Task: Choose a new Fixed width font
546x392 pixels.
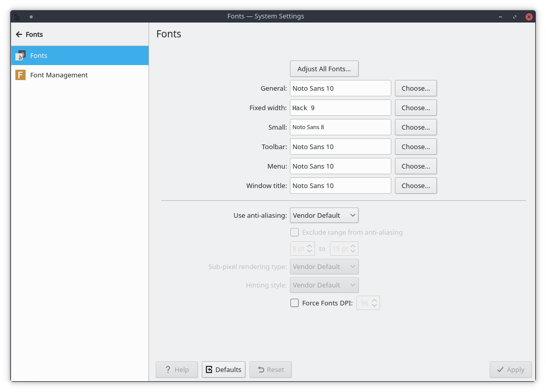Action: tap(415, 108)
